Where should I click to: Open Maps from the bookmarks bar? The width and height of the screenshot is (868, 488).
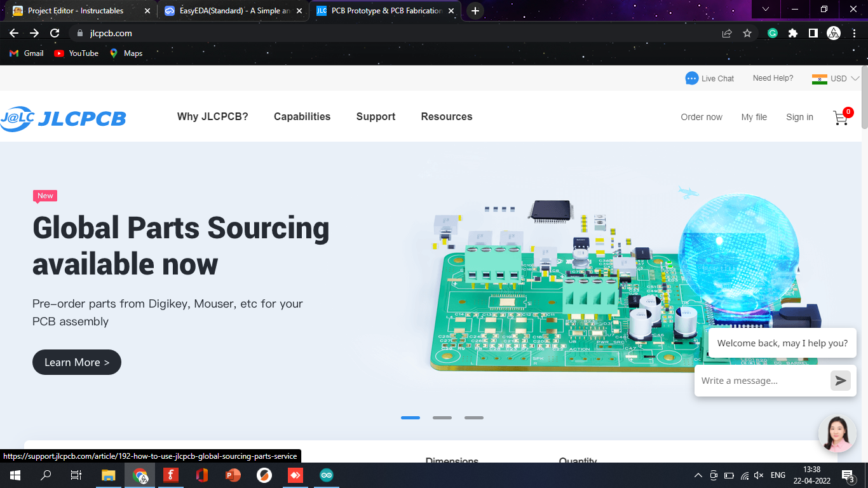click(125, 53)
